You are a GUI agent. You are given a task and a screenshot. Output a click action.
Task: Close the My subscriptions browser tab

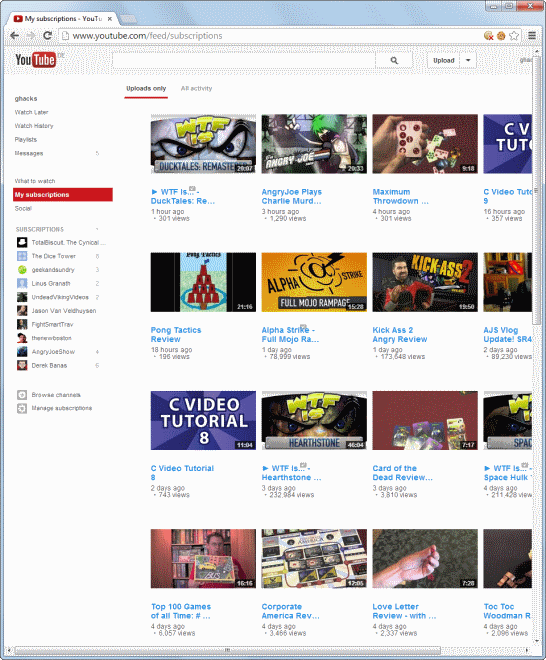110,19
